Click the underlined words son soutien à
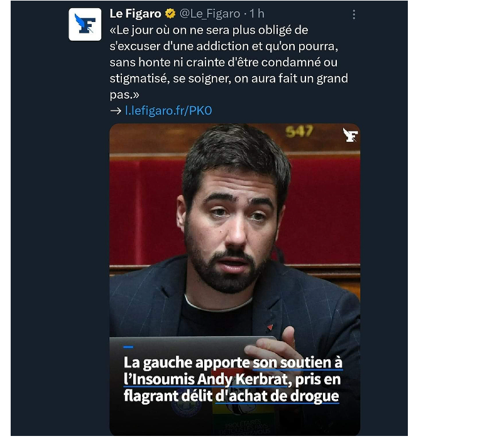The height and width of the screenshot is (441, 504). point(297,362)
